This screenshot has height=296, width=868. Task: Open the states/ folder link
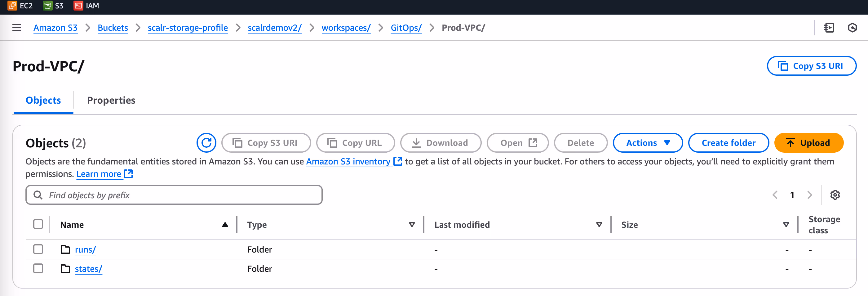tap(88, 269)
